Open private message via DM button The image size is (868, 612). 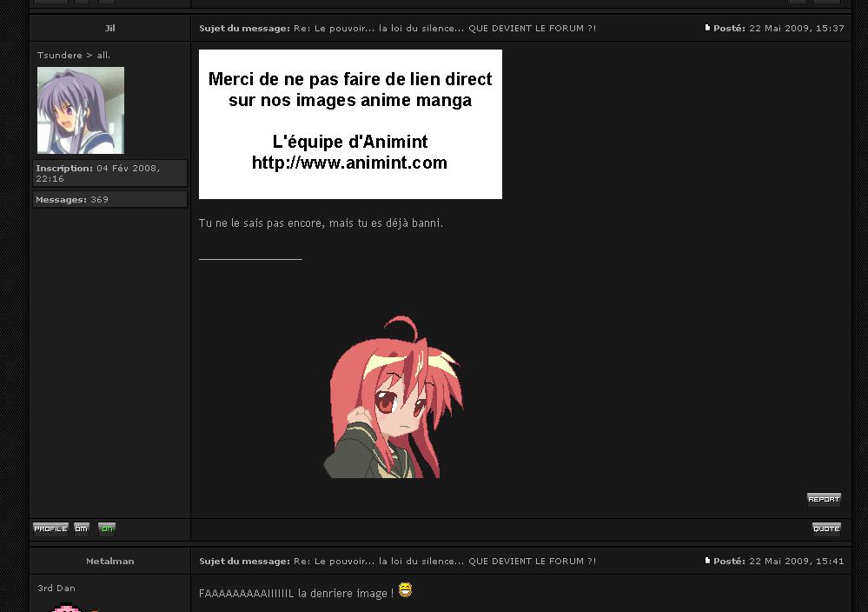tap(82, 529)
